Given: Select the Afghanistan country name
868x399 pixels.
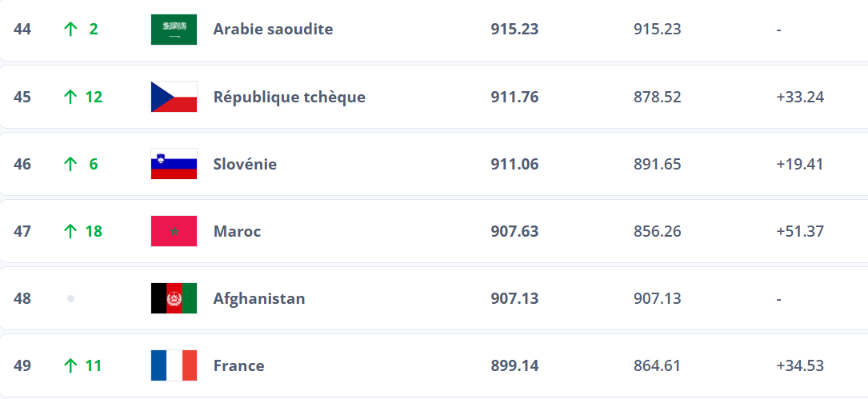Looking at the screenshot, I should tap(258, 298).
